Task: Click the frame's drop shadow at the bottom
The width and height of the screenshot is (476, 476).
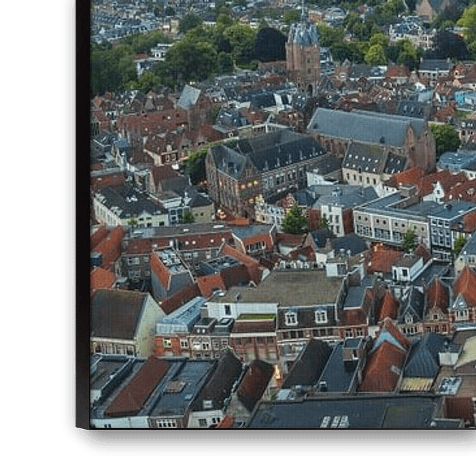Action: pos(272,442)
